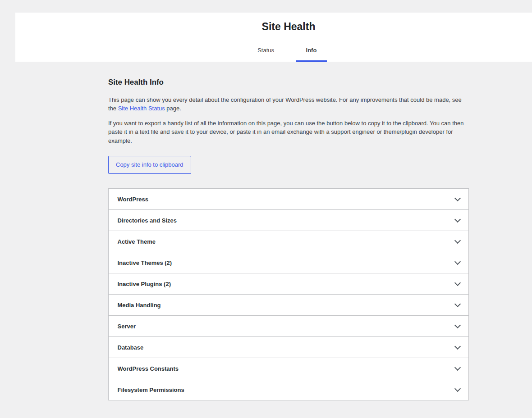Viewport: 532px width, 418px height.
Task: Click the "Site Health Info" heading
Action: point(136,82)
